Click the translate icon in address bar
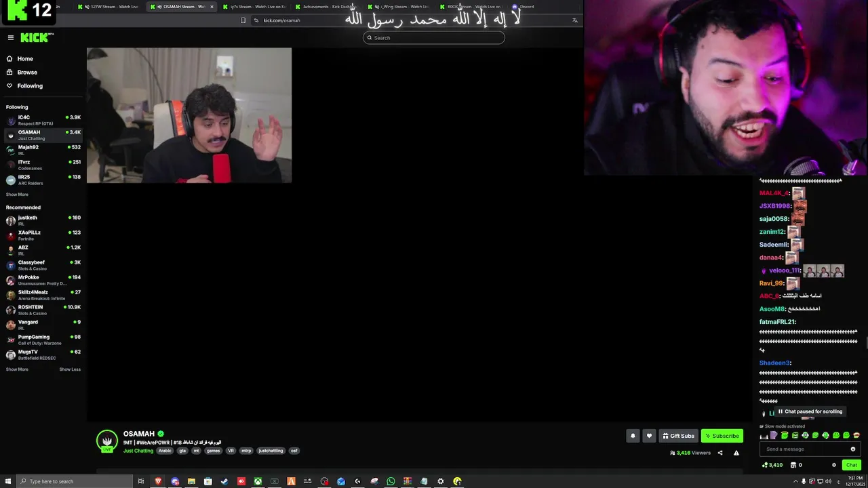Image resolution: width=868 pixels, height=488 pixels. 575,20
